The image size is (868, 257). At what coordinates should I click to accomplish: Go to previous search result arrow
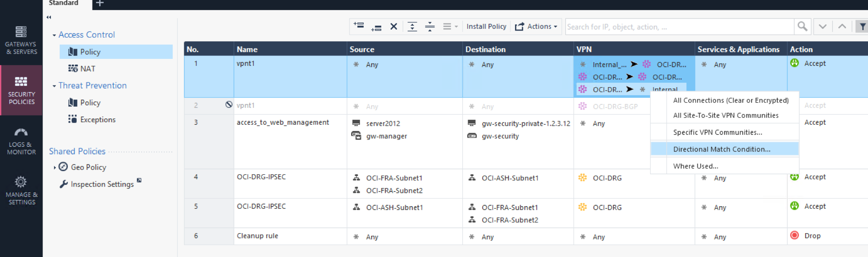click(x=842, y=27)
